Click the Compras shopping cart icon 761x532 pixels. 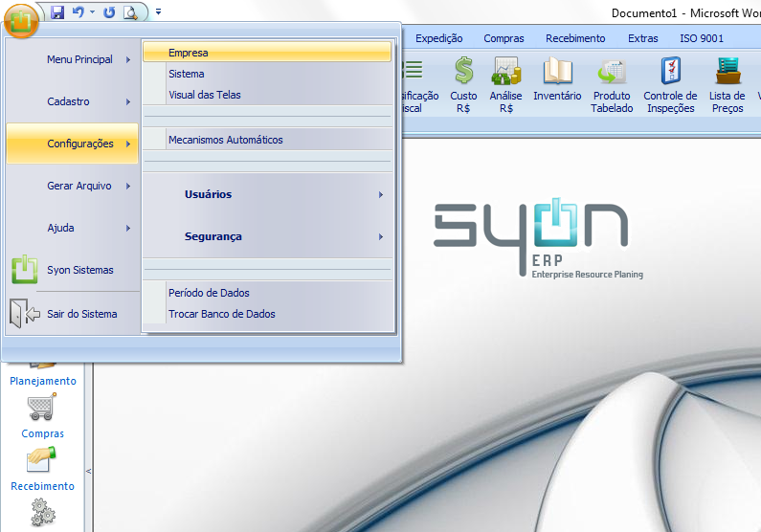42,410
